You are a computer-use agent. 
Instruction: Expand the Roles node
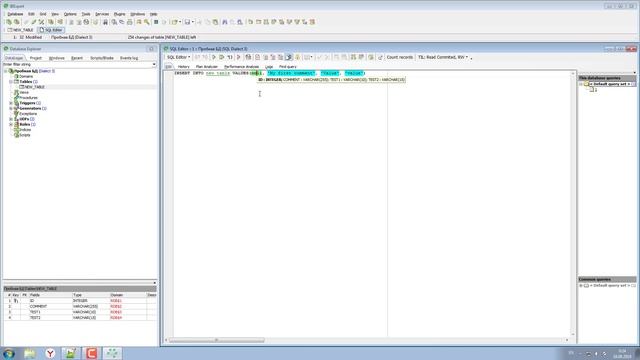(x=11, y=124)
